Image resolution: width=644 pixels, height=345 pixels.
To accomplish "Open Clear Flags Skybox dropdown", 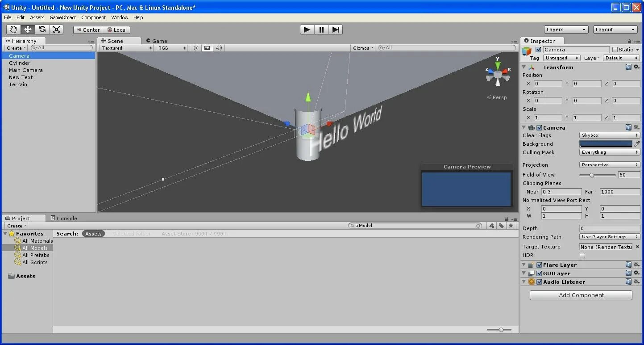I will [610, 135].
